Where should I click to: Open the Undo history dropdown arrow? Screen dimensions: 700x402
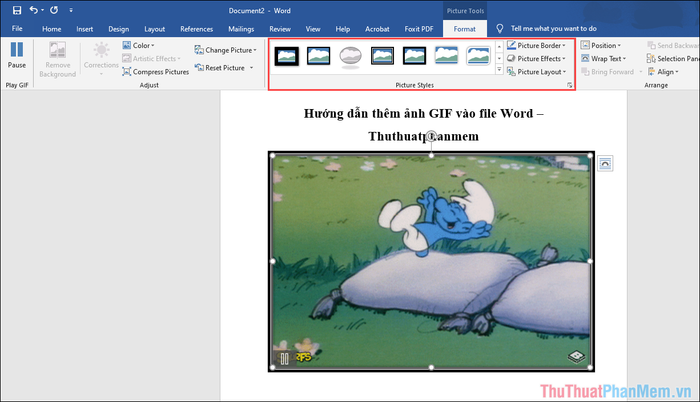click(42, 10)
